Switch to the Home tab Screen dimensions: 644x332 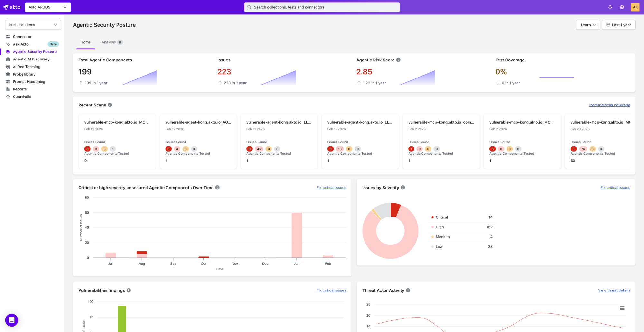(86, 42)
